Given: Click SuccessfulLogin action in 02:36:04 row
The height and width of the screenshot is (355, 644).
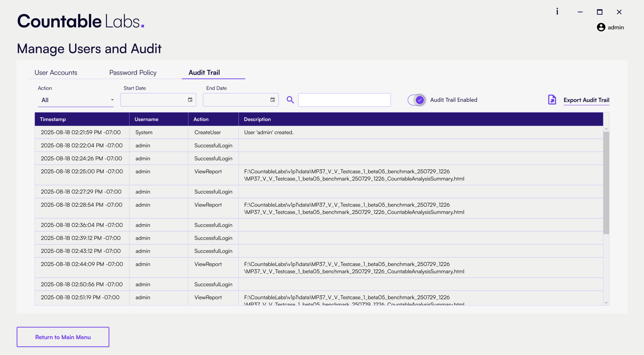Looking at the screenshot, I should tap(213, 225).
